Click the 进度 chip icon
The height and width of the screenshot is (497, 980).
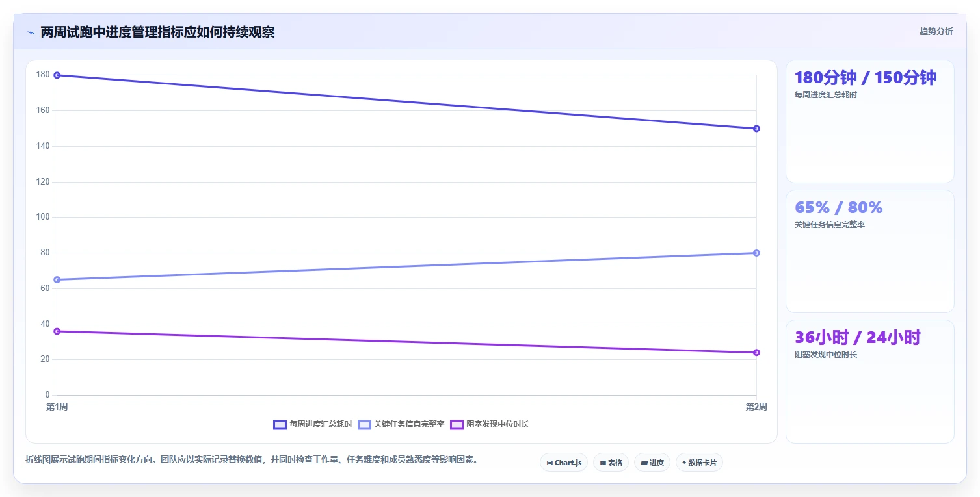point(644,463)
